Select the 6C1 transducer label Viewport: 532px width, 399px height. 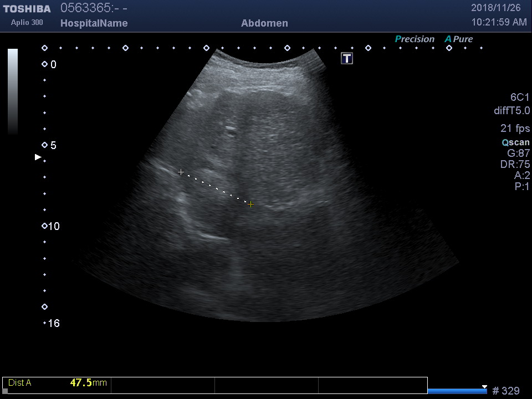(x=520, y=98)
